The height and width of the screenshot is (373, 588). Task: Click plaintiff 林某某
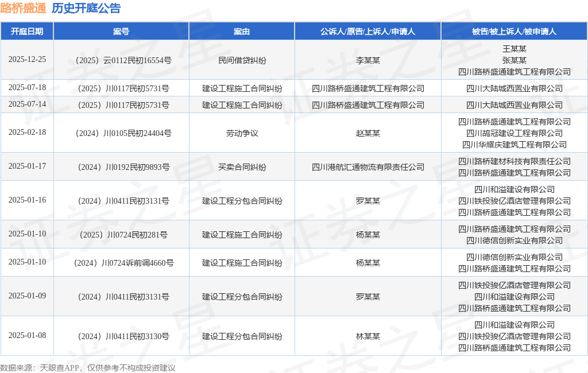coord(368,336)
